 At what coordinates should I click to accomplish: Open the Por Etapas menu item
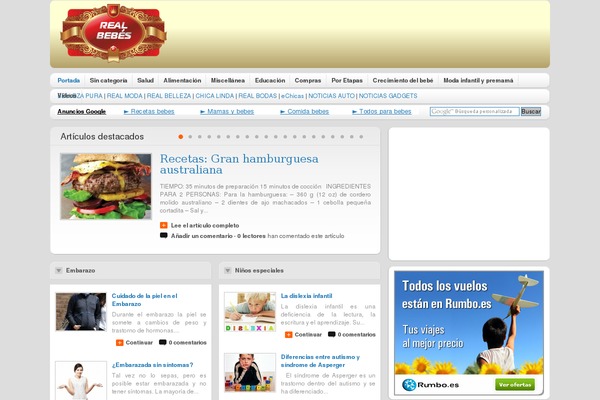[347, 80]
